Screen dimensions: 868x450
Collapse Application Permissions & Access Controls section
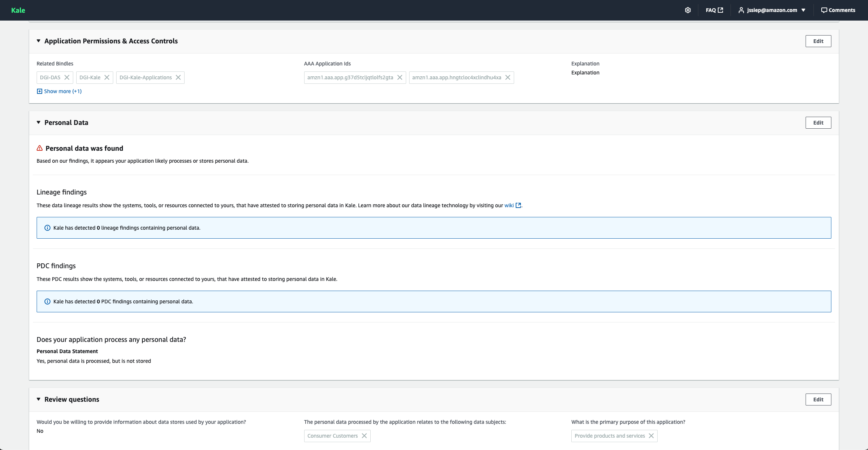38,41
